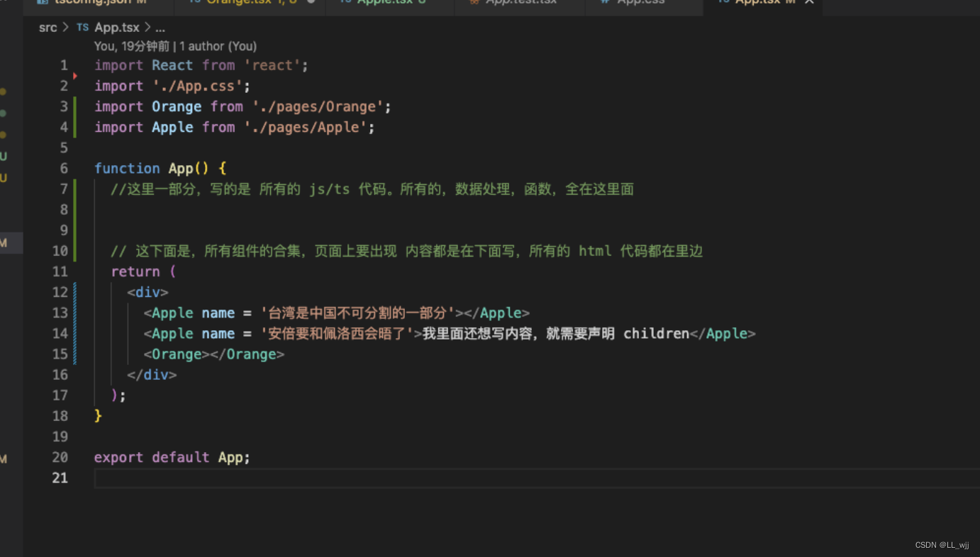Screen dimensions: 980x557
Task: Click line number 5 in the gutter
Action: [x=65, y=147]
